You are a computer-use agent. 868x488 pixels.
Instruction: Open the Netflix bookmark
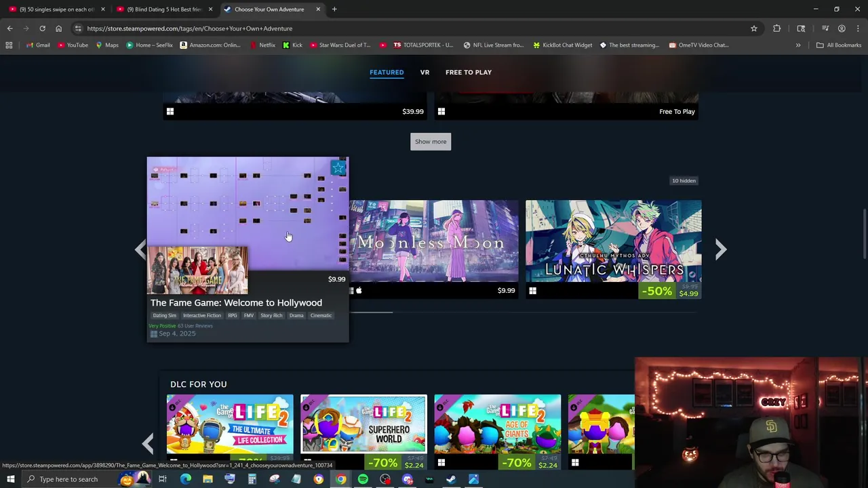pyautogui.click(x=262, y=45)
